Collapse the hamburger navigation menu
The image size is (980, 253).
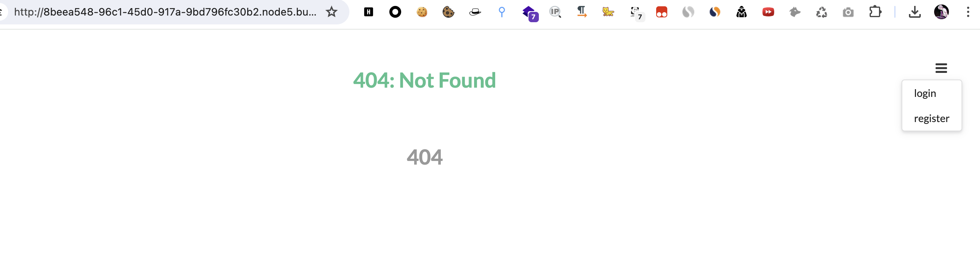point(941,68)
